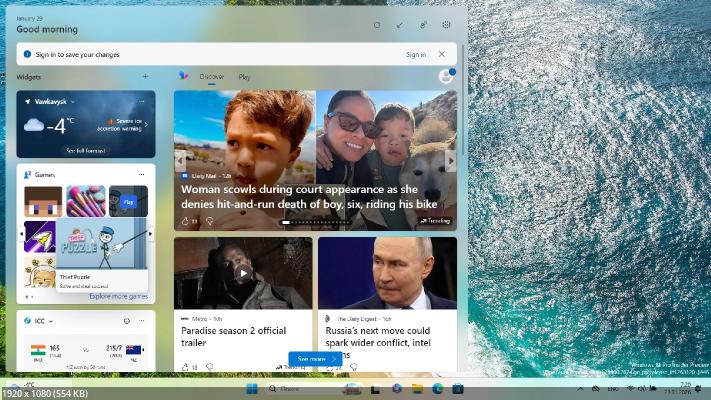Open Explore more games link

tap(118, 296)
